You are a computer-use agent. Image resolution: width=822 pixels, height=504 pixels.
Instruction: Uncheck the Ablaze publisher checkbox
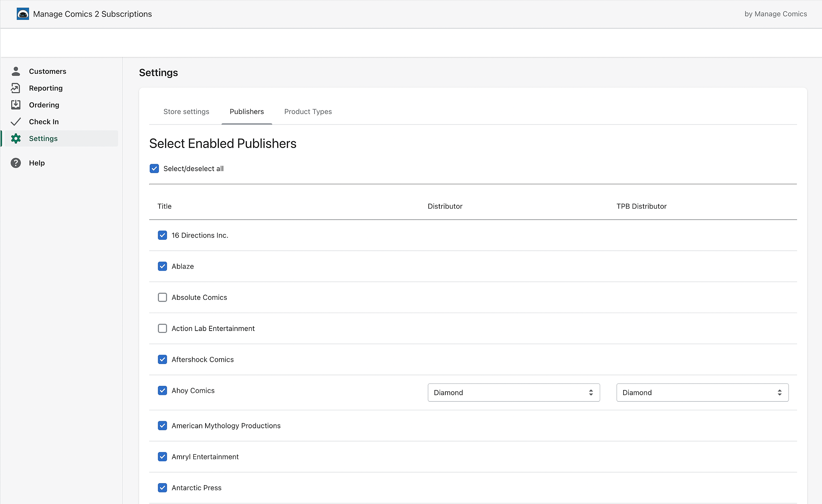pos(162,266)
